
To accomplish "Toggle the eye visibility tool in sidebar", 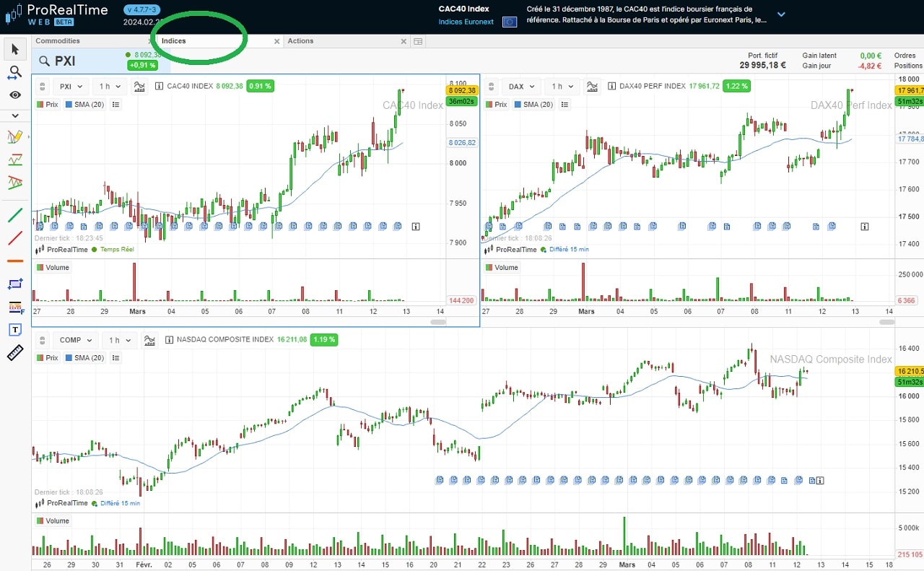I will click(15, 95).
